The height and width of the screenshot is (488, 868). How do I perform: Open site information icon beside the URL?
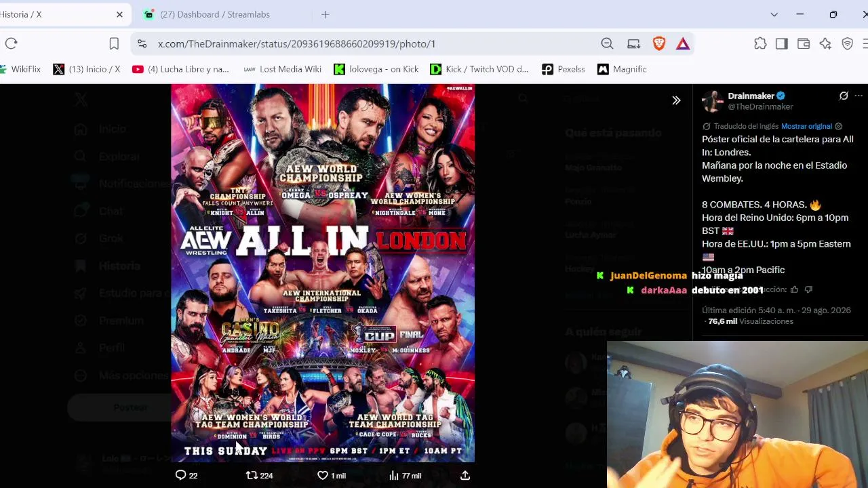[x=142, y=43]
